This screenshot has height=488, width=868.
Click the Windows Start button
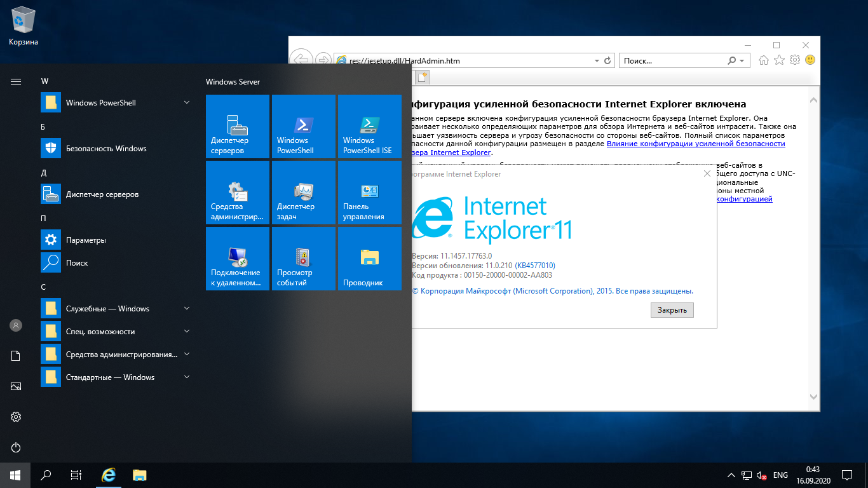click(15, 475)
